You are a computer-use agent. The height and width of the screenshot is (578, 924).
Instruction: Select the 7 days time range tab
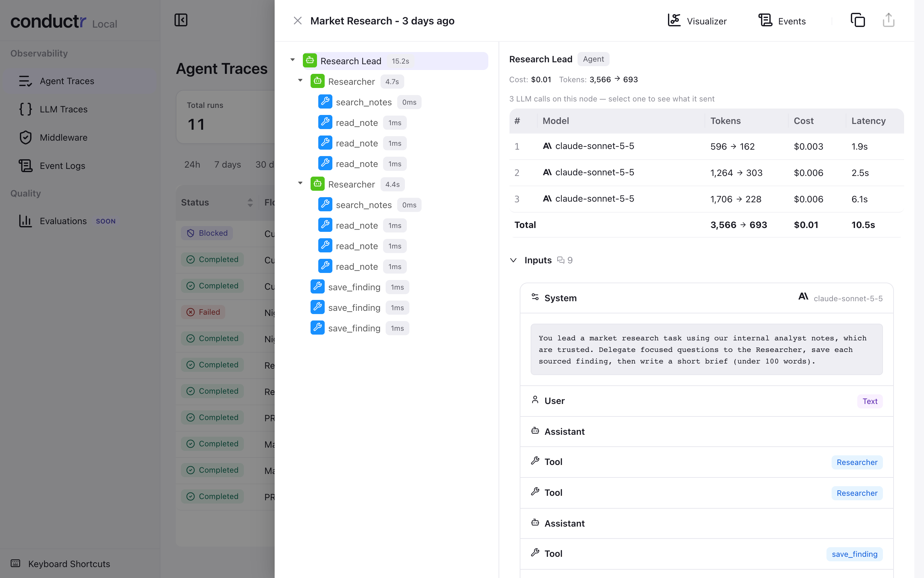(x=227, y=164)
